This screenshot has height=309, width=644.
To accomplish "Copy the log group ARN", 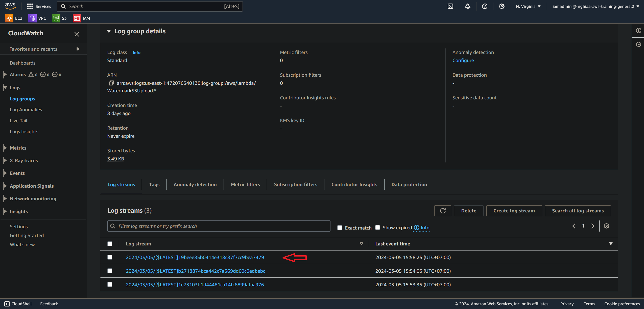I will pyautogui.click(x=111, y=83).
